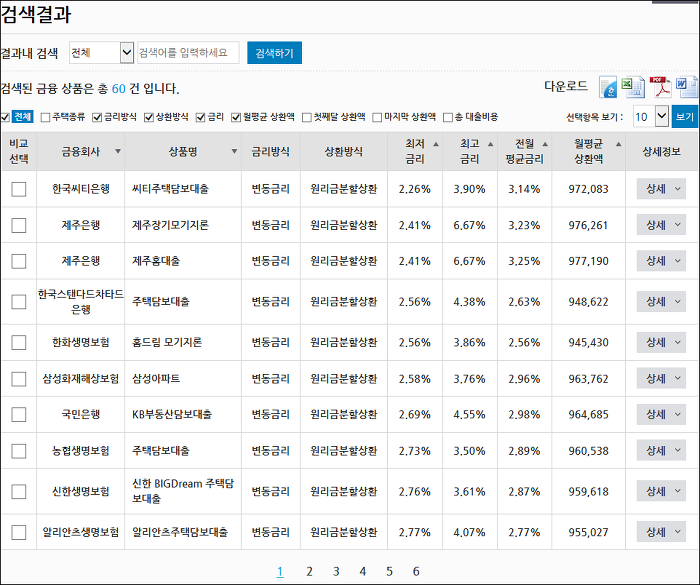The image size is (700, 585).
Task: Enable the 첫째달 상환액 checkbox
Action: [x=307, y=117]
